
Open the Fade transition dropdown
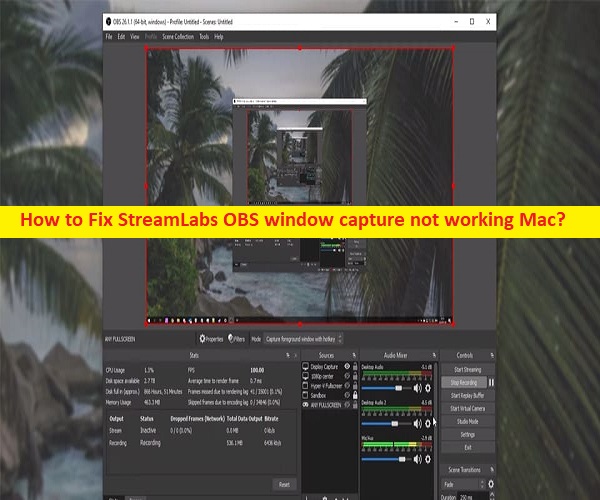click(x=463, y=484)
